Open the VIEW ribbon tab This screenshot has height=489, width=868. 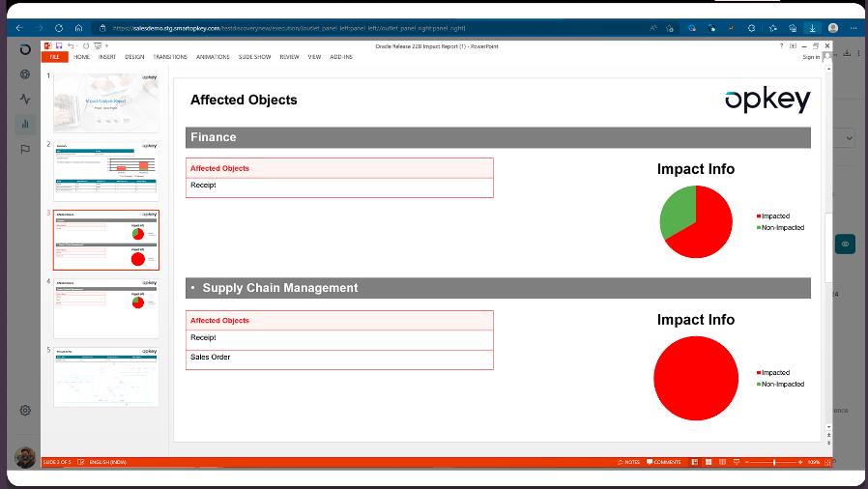tap(314, 56)
